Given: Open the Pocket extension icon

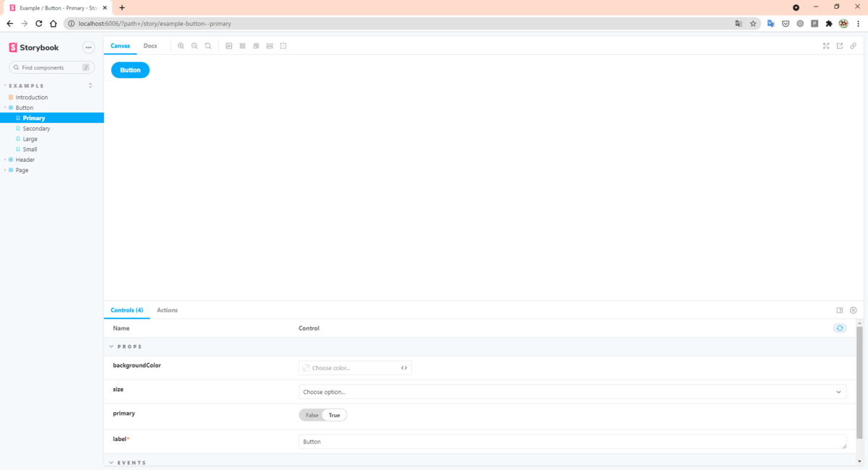Looking at the screenshot, I should [786, 24].
